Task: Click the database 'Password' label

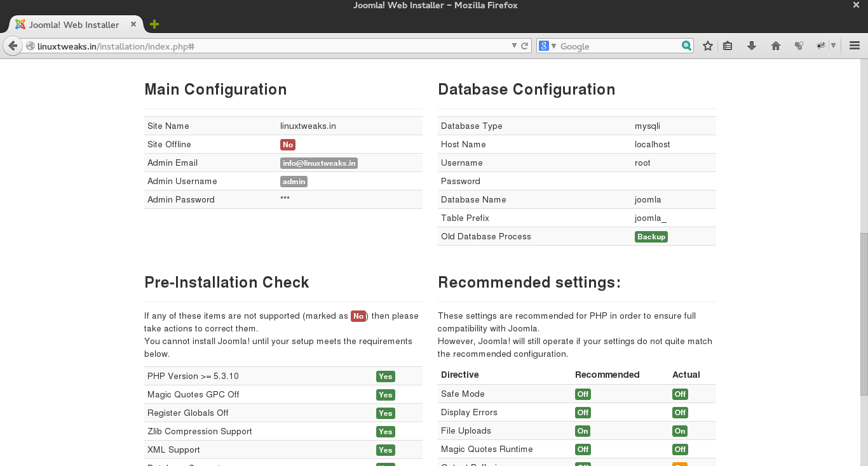Action: click(x=461, y=181)
